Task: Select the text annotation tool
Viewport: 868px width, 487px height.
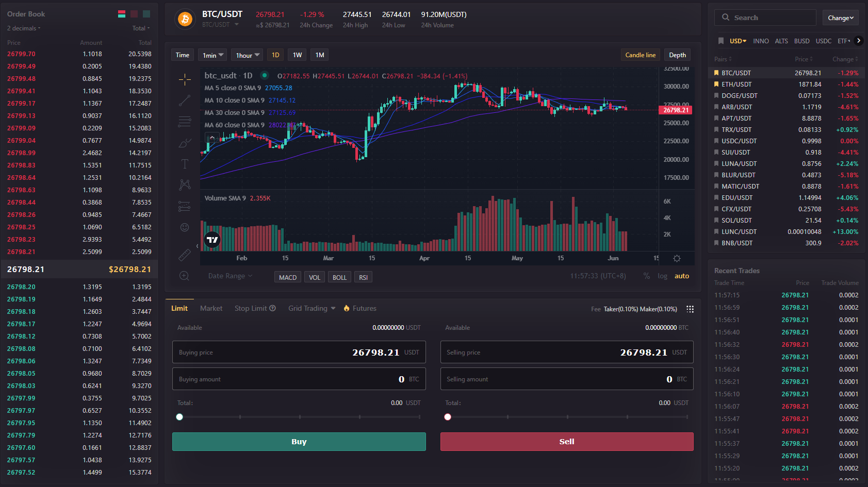Action: [185, 164]
